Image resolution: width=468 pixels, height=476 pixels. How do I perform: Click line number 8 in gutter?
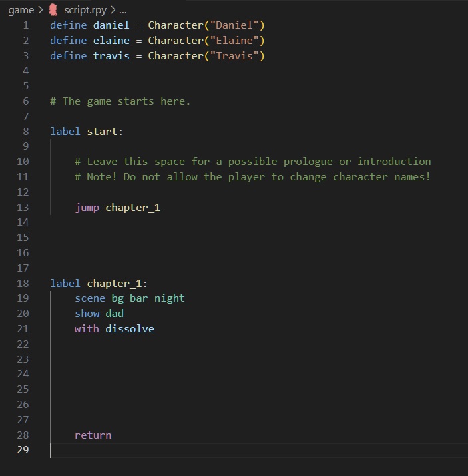[x=26, y=131]
